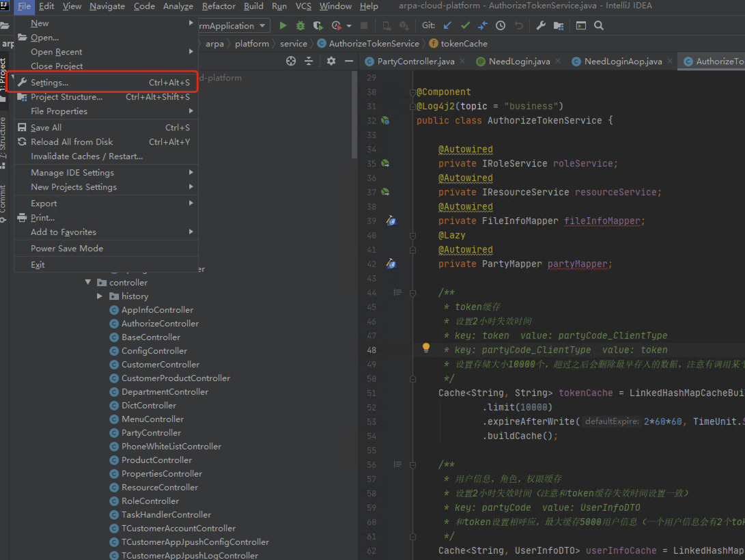Collapse the controller folder
Screen dimensions: 745x560
88,282
